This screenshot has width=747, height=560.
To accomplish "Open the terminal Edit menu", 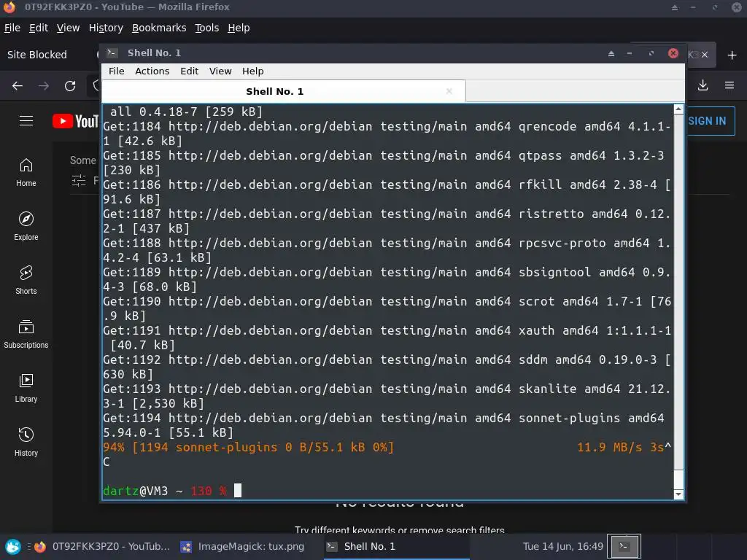I will click(x=189, y=71).
